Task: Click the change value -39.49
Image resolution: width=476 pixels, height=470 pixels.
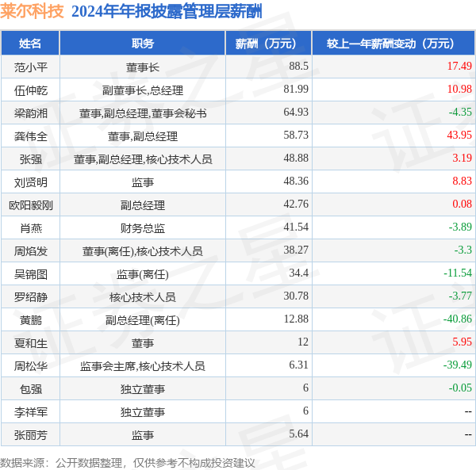Action: coord(458,365)
